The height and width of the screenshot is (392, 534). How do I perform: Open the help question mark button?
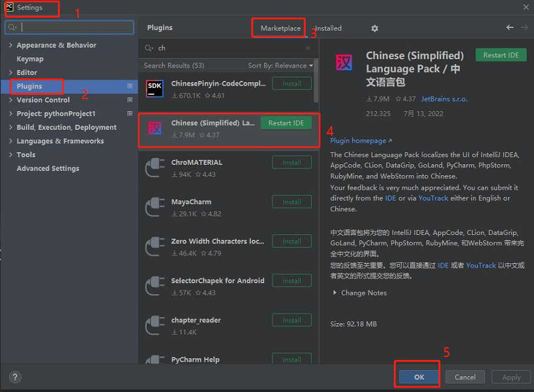pos(15,377)
